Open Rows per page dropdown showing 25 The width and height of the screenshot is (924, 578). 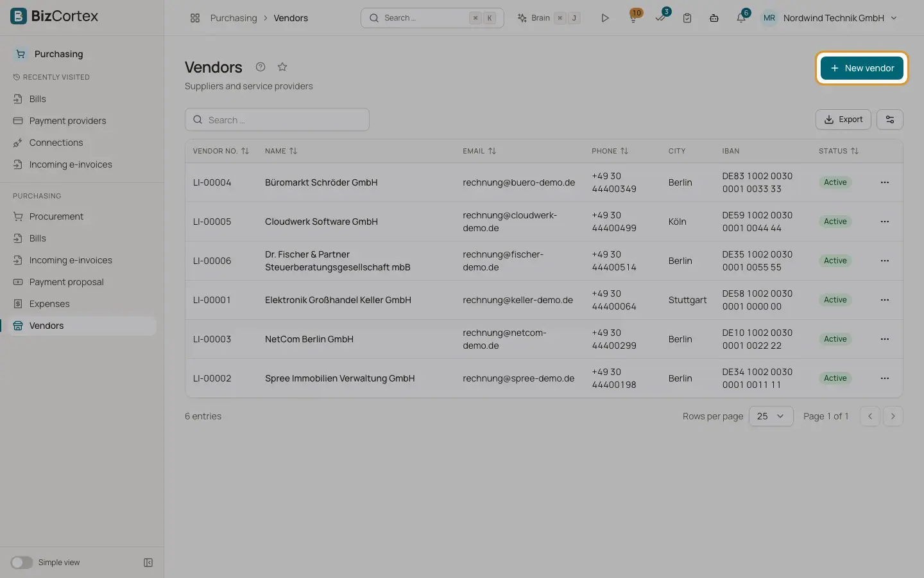point(771,416)
